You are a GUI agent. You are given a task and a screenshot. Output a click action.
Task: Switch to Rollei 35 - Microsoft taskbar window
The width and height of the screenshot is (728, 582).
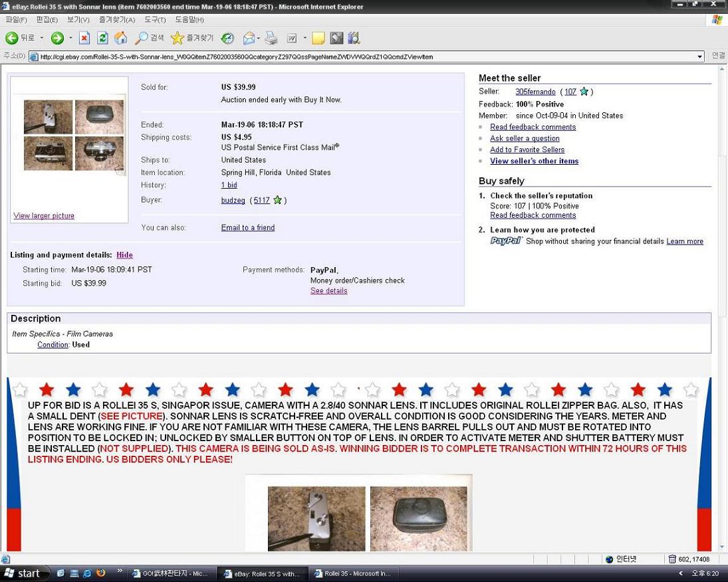pos(353,573)
